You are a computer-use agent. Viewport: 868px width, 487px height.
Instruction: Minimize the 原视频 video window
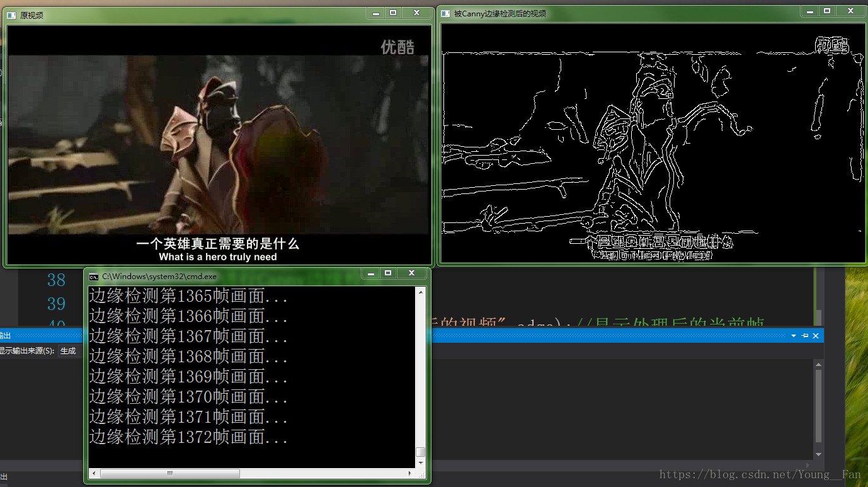(376, 13)
